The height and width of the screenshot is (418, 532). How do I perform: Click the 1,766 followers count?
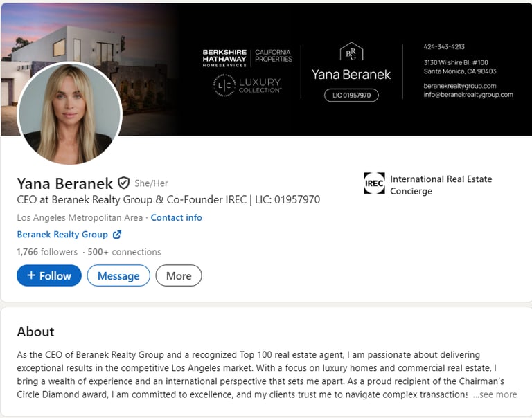pyautogui.click(x=47, y=252)
